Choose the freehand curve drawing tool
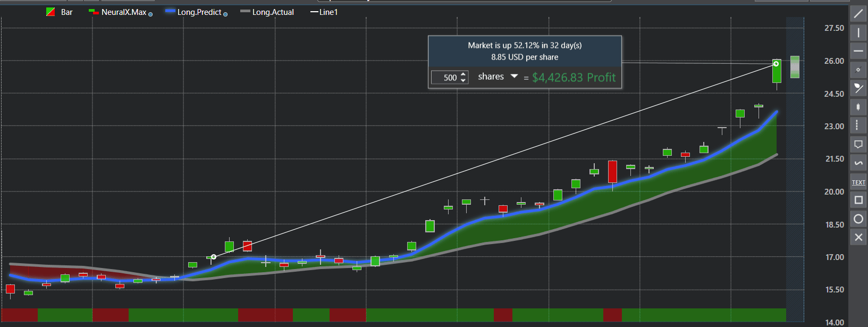This screenshot has width=868, height=327. [x=858, y=163]
